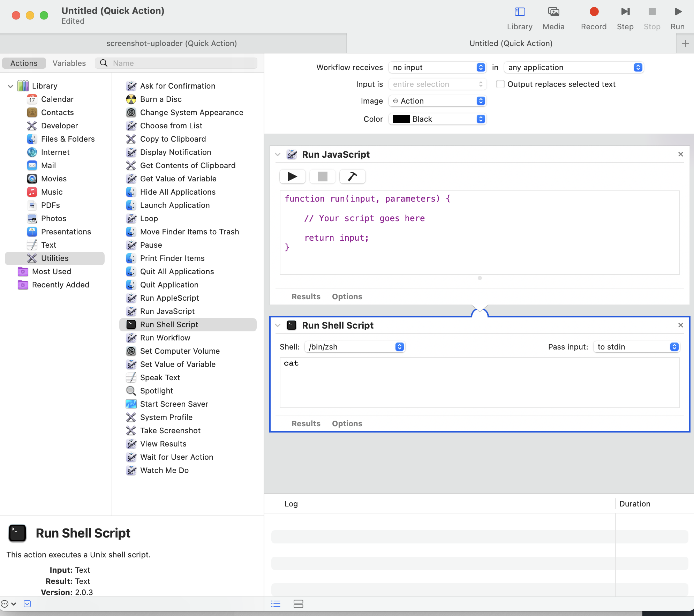
Task: Open the Color Black swatch popup
Action: pyautogui.click(x=437, y=119)
